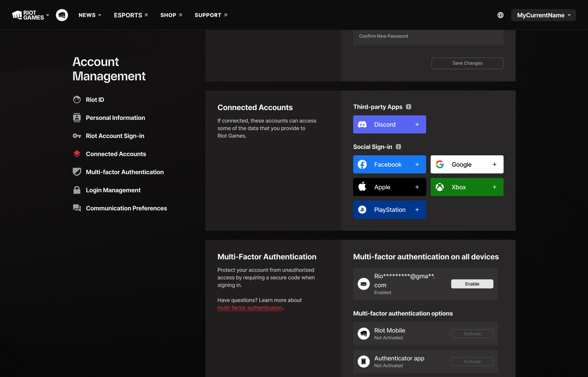Click the Apple button label
The width and height of the screenshot is (588, 377).
pyautogui.click(x=382, y=187)
